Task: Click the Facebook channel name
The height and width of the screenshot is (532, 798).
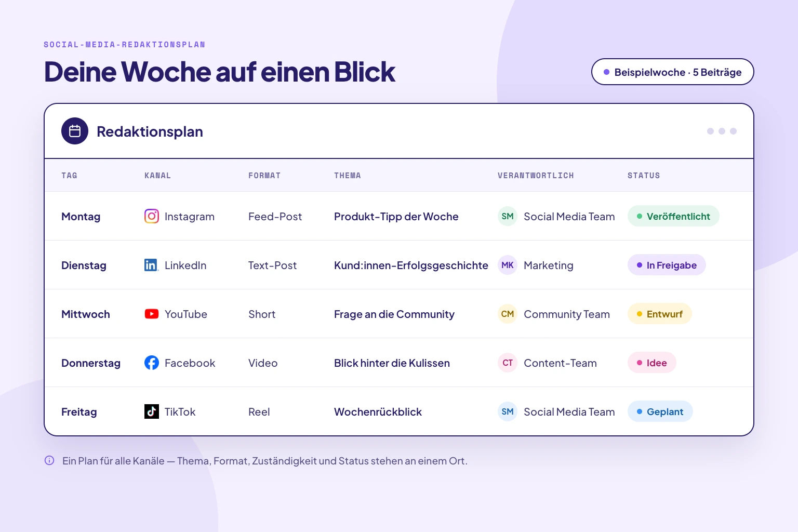Action: [190, 363]
